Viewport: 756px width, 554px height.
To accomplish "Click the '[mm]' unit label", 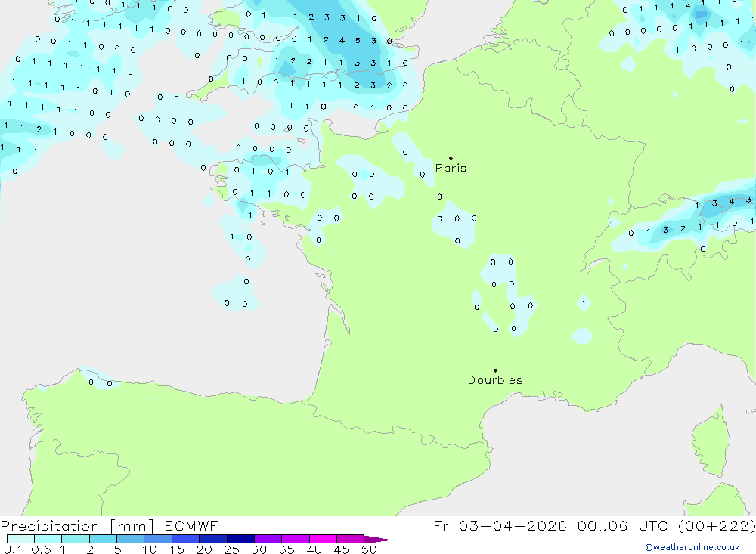I will click(132, 526).
